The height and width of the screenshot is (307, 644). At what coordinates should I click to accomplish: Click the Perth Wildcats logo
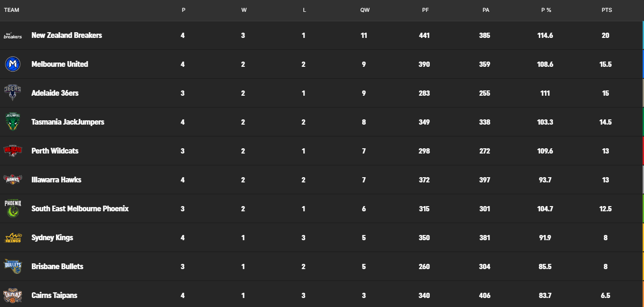pyautogui.click(x=13, y=151)
